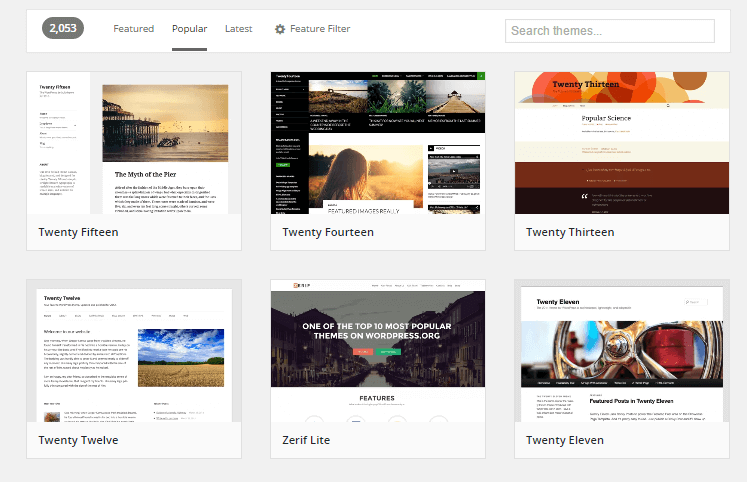Choose the Twenty Eleven theme thumbnail

pyautogui.click(x=622, y=355)
